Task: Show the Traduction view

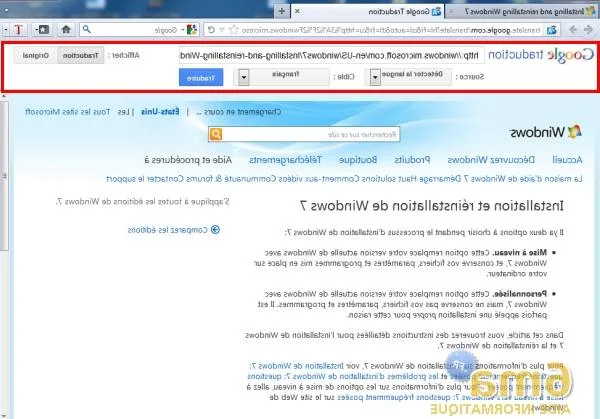Action: click(80, 55)
